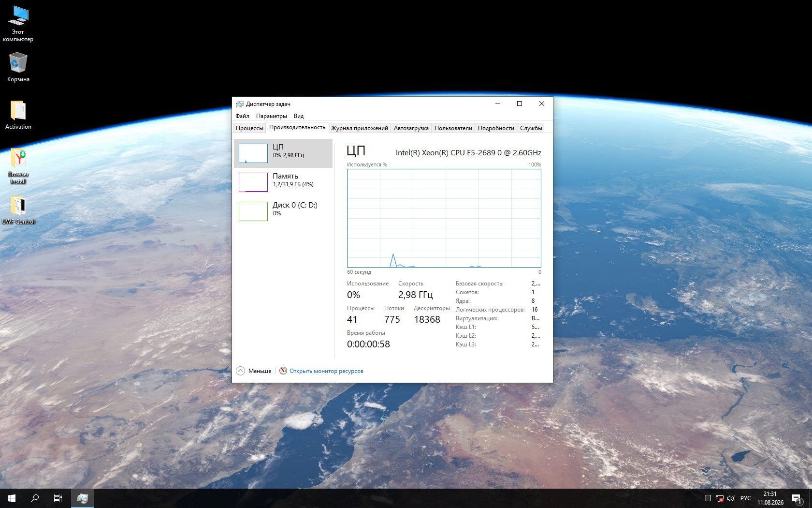This screenshot has width=812, height=508.
Task: Click the threads count 775
Action: click(392, 319)
